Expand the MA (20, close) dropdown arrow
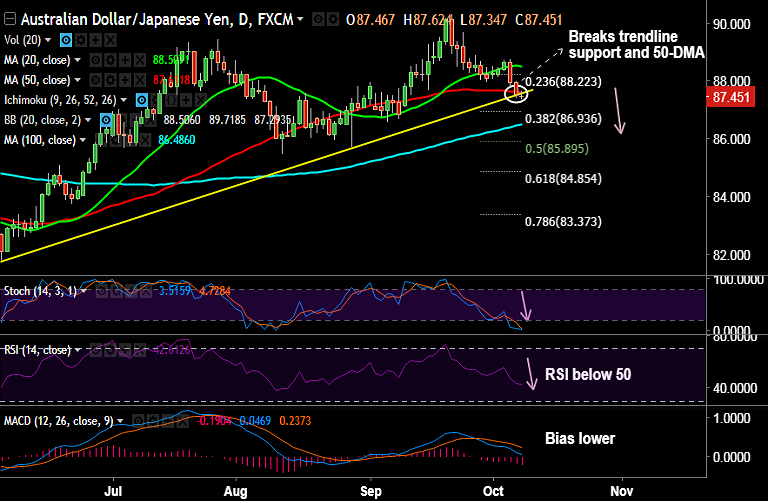The width and height of the screenshot is (768, 503). [x=77, y=60]
